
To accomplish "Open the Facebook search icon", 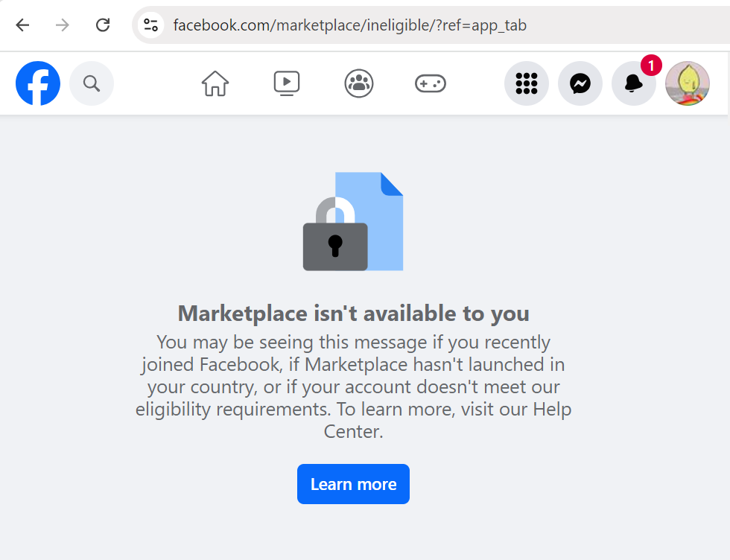I will point(92,83).
